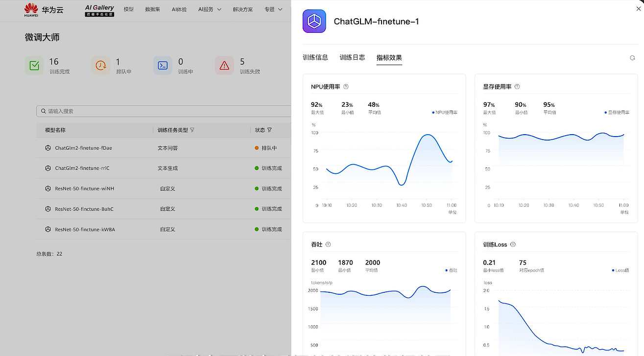Open ResNet-50-finctune-kWBA model link

coord(85,229)
